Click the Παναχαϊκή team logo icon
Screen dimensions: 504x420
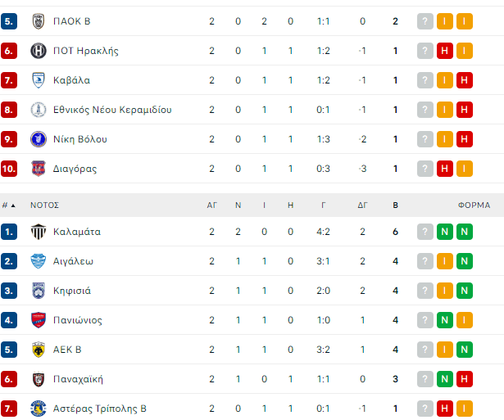pos(38,379)
